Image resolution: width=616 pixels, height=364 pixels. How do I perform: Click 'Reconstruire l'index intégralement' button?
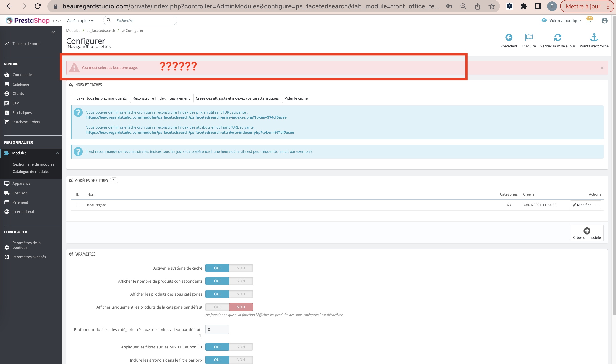click(161, 98)
